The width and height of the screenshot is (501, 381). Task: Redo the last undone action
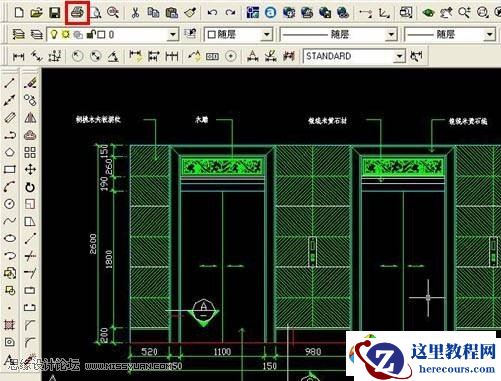[x=230, y=13]
